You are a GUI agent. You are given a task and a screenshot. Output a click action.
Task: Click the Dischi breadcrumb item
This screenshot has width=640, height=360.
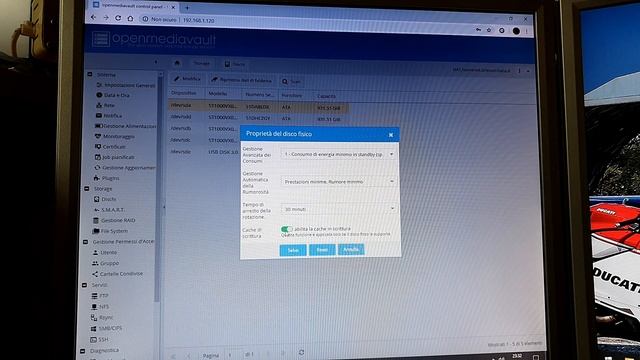(235, 64)
